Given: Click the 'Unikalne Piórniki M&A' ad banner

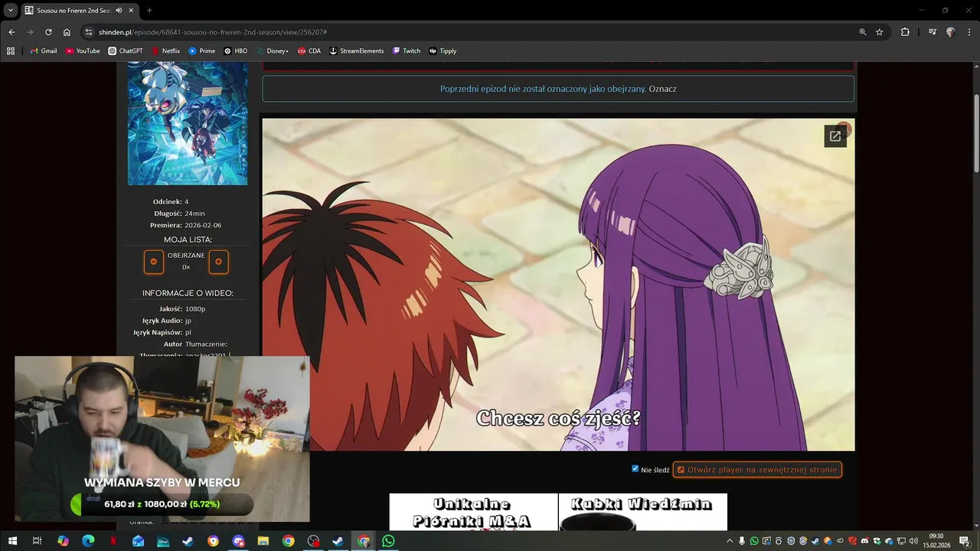Looking at the screenshot, I should point(473,512).
